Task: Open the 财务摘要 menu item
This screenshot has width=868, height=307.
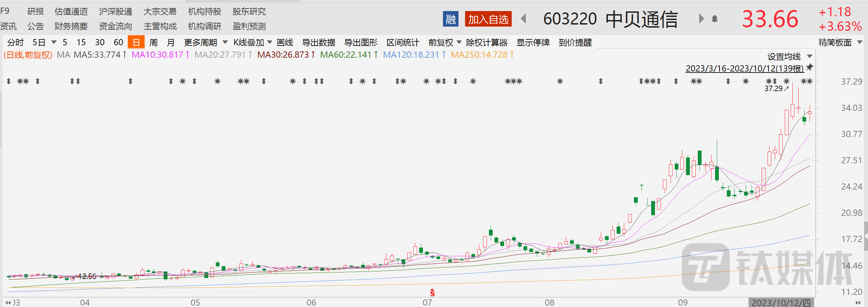Action: pyautogui.click(x=71, y=26)
